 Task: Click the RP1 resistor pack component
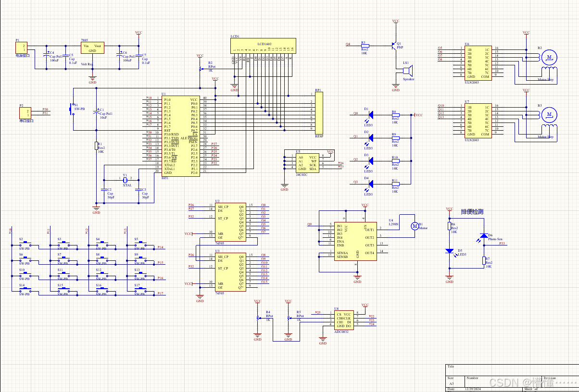coord(319,113)
